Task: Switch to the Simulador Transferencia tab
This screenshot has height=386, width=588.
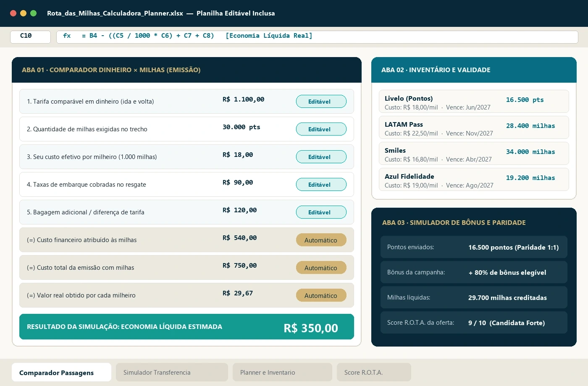Action: (172, 372)
